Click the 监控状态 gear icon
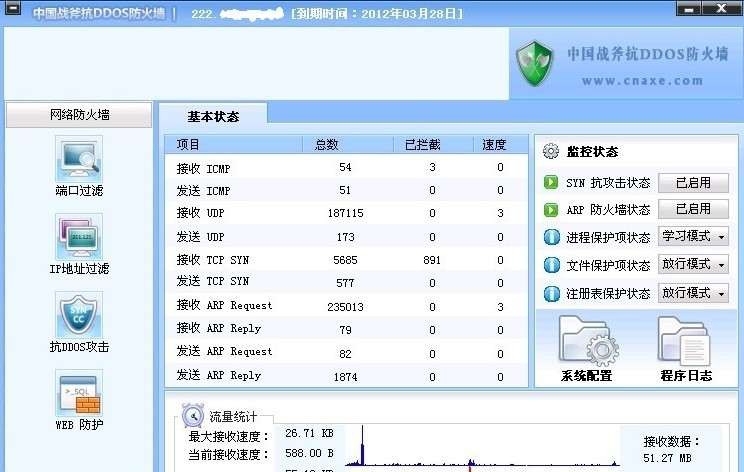Image resolution: width=744 pixels, height=472 pixels. [550, 151]
